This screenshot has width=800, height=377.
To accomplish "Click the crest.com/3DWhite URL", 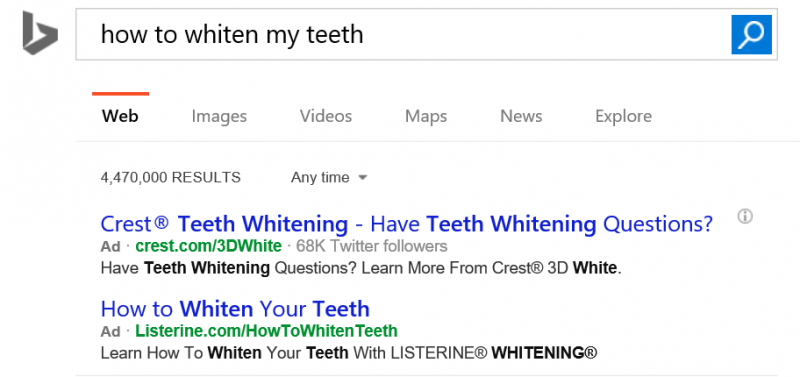I will (x=208, y=246).
